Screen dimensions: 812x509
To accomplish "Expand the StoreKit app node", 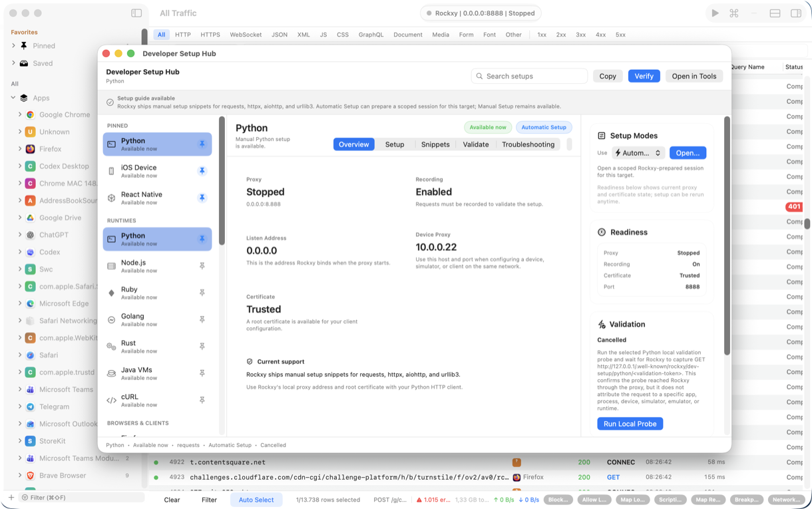I will tap(20, 441).
